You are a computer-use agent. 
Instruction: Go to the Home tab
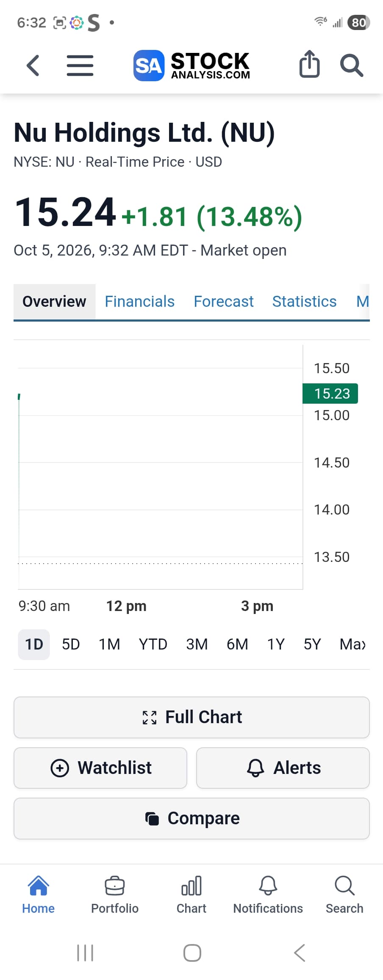pos(38,895)
